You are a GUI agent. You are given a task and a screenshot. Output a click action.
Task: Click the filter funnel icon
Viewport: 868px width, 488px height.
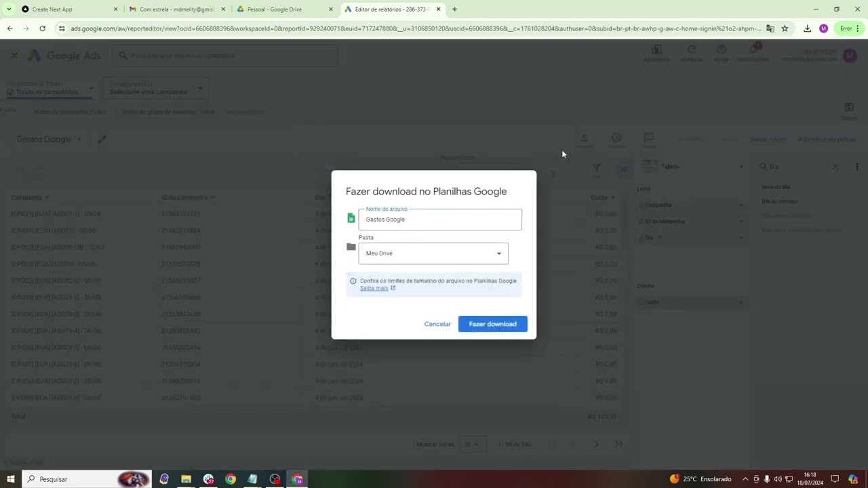click(x=597, y=168)
